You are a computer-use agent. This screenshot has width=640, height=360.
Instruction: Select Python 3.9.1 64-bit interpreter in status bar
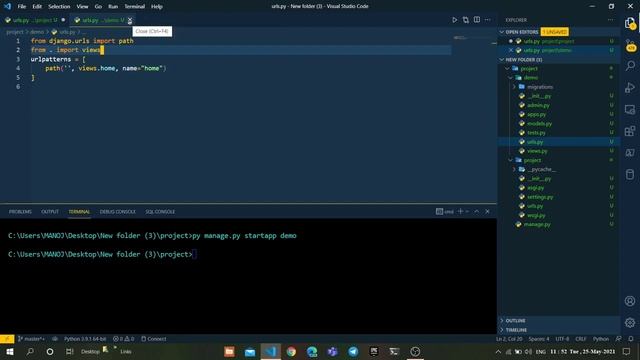coord(85,339)
